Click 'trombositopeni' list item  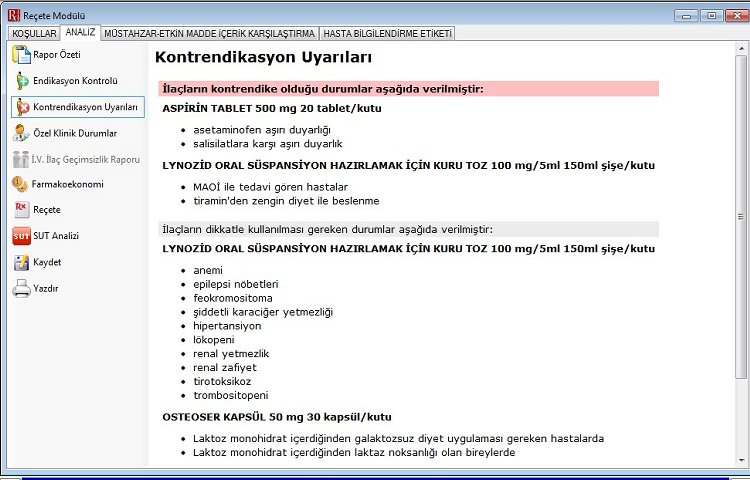(231, 395)
